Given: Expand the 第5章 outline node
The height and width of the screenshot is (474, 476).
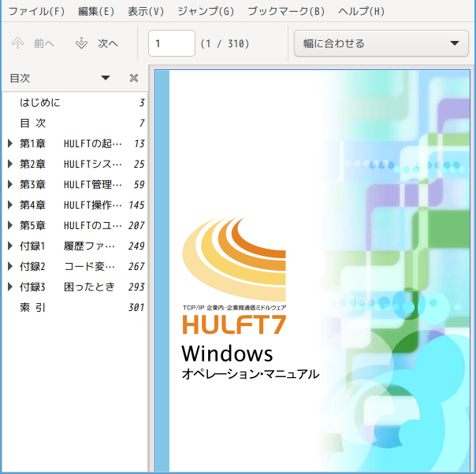Looking at the screenshot, I should click(10, 225).
